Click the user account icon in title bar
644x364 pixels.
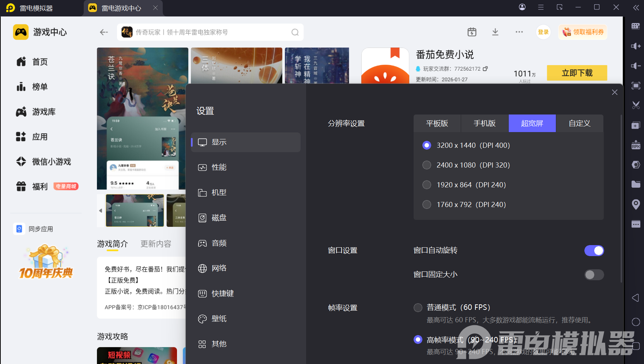[x=522, y=7]
